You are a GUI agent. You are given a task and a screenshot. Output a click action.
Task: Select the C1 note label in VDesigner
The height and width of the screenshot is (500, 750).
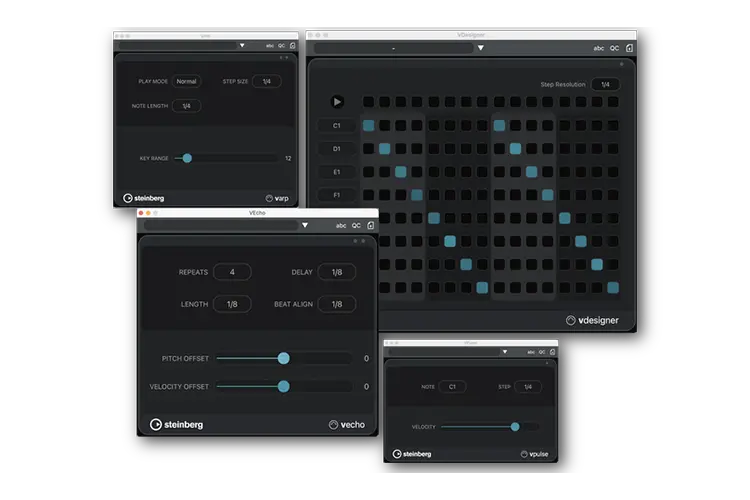(337, 125)
